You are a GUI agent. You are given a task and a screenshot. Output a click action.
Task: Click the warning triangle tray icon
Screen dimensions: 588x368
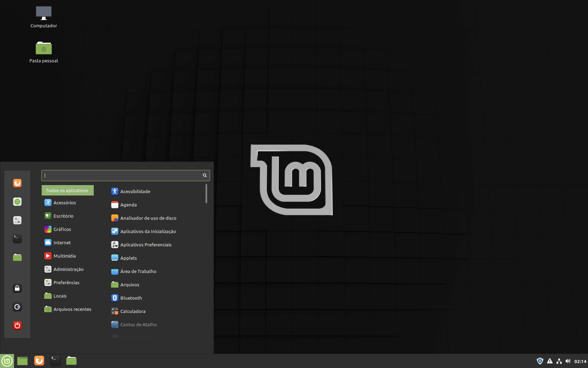coord(550,361)
